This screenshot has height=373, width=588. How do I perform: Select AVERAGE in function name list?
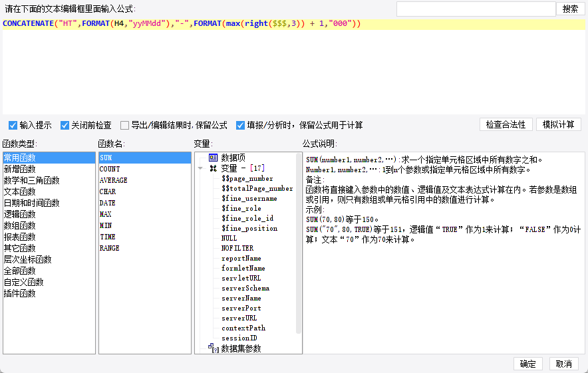click(x=145, y=180)
